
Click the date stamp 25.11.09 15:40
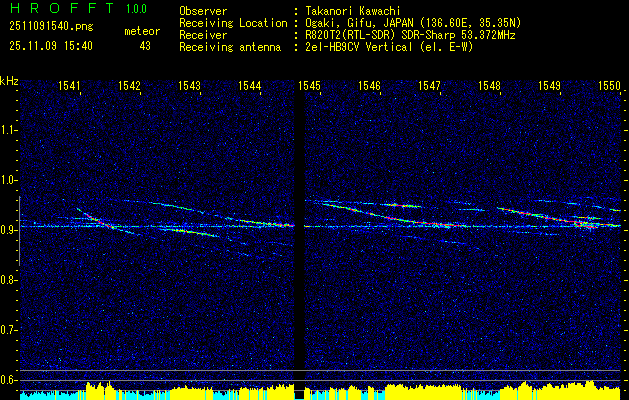point(51,46)
